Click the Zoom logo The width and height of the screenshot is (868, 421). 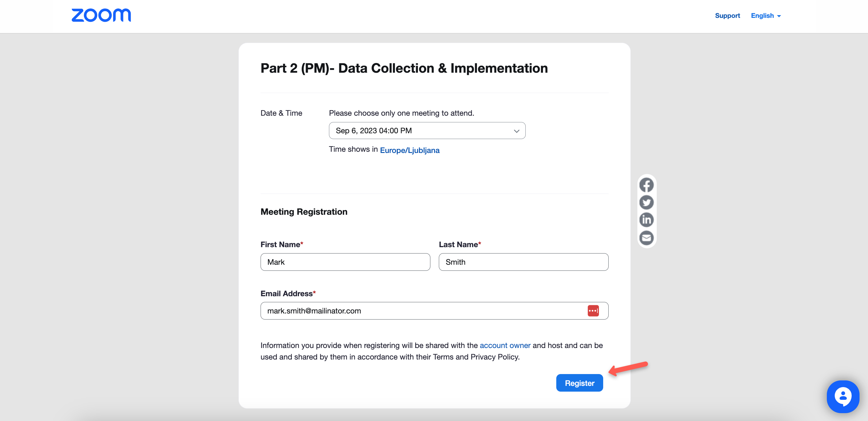tap(101, 15)
